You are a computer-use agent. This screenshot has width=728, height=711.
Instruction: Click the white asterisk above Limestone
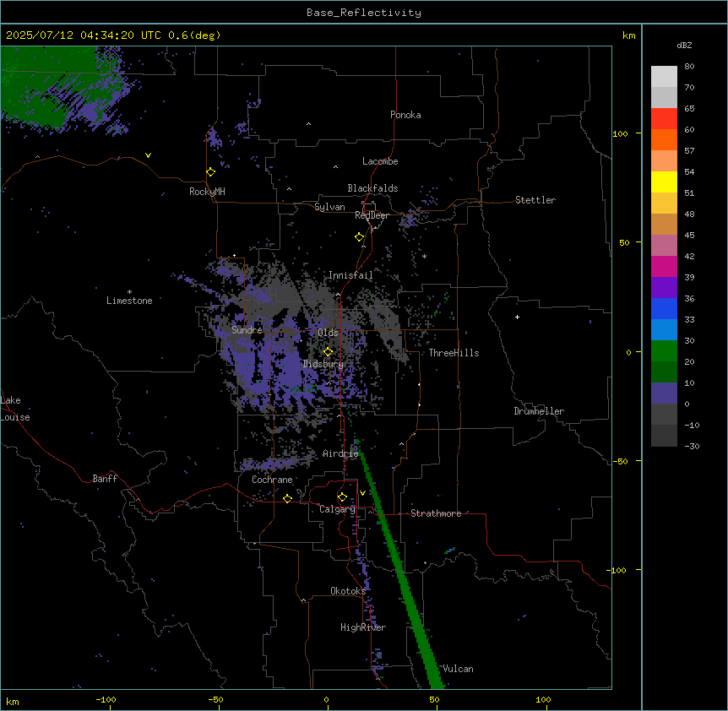point(129,292)
